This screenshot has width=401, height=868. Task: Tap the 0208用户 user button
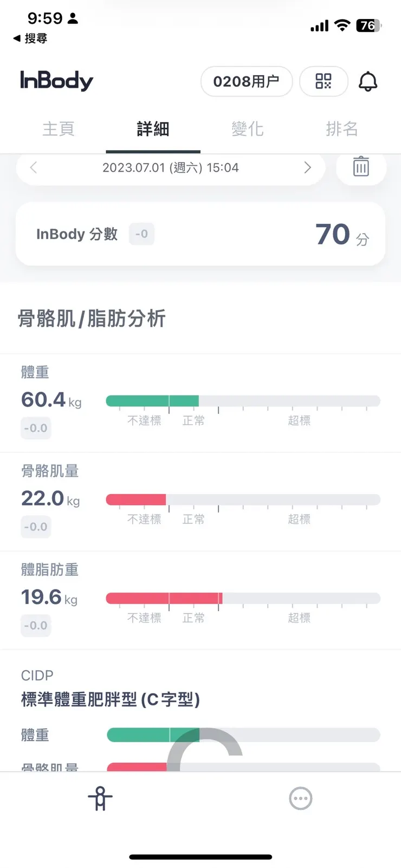(x=246, y=81)
